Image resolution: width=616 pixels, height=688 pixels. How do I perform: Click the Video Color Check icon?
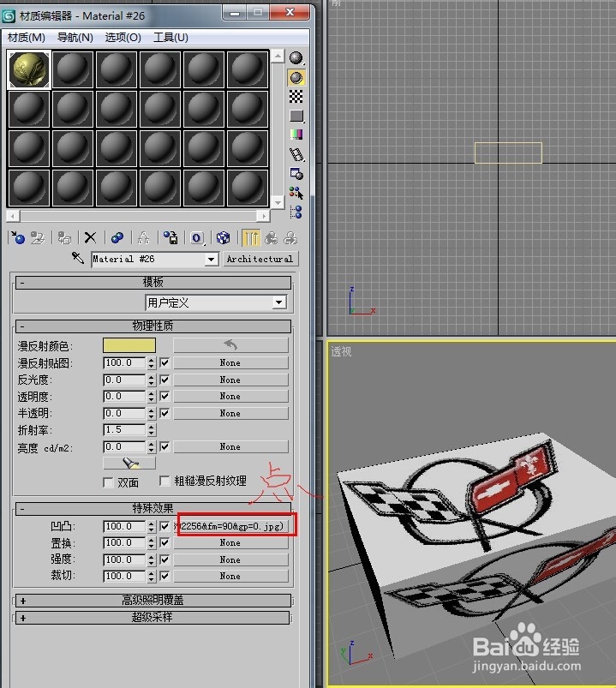[296, 135]
